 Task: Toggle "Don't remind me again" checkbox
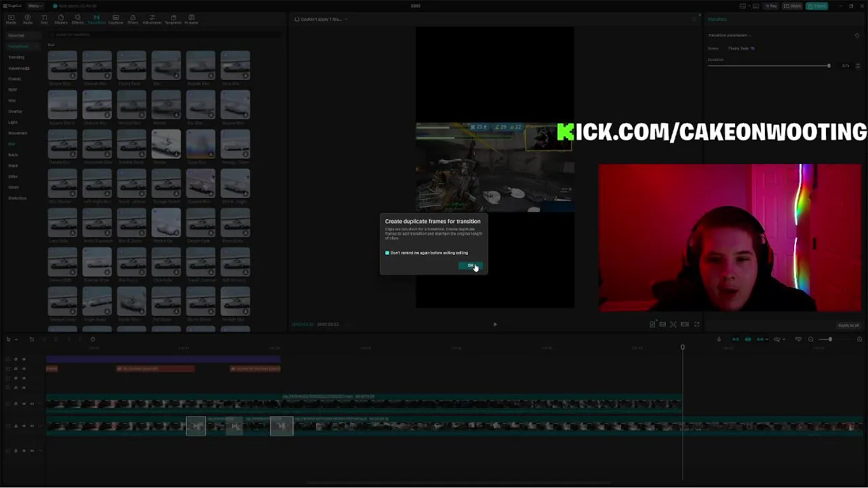(x=387, y=253)
